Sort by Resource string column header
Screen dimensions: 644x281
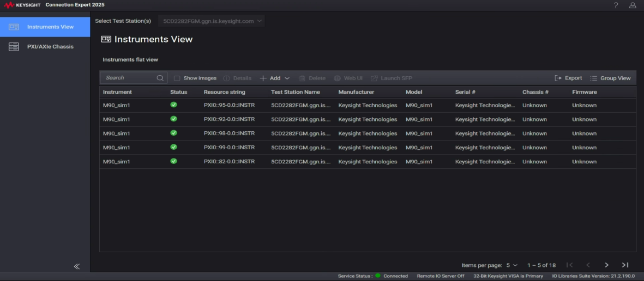[x=224, y=92]
